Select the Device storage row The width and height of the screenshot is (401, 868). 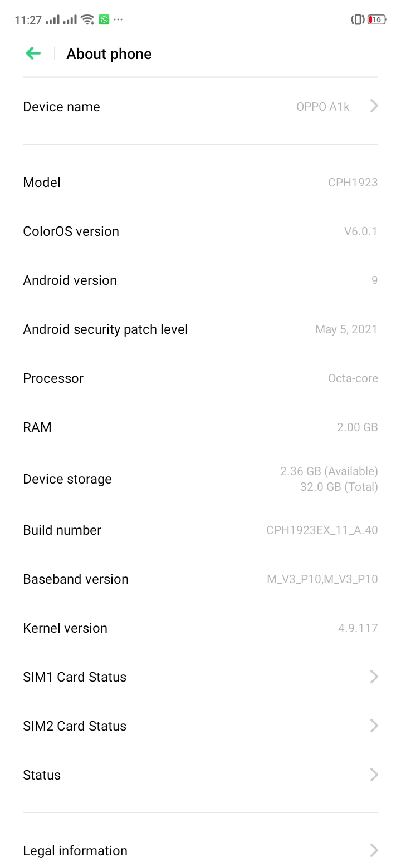200,479
